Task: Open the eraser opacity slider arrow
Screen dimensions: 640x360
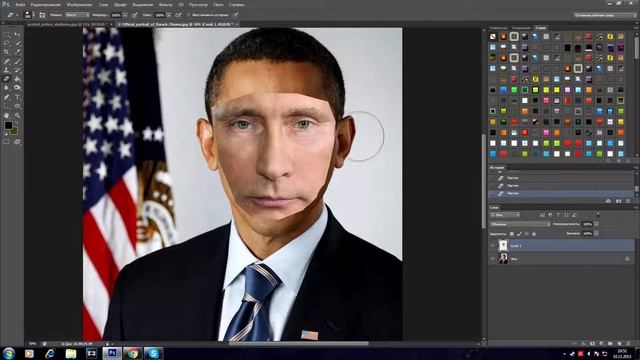Action: coord(125,15)
